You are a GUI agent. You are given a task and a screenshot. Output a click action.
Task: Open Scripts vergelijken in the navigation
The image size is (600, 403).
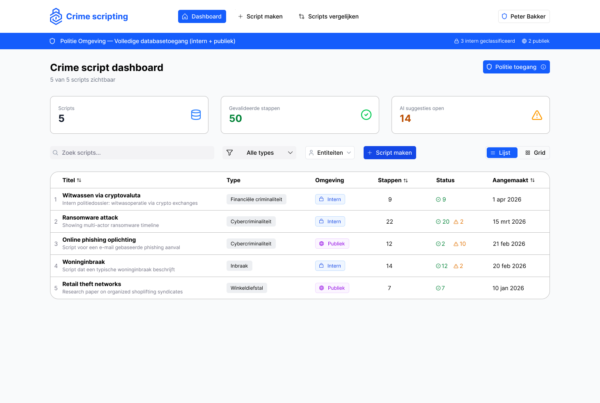pos(329,16)
